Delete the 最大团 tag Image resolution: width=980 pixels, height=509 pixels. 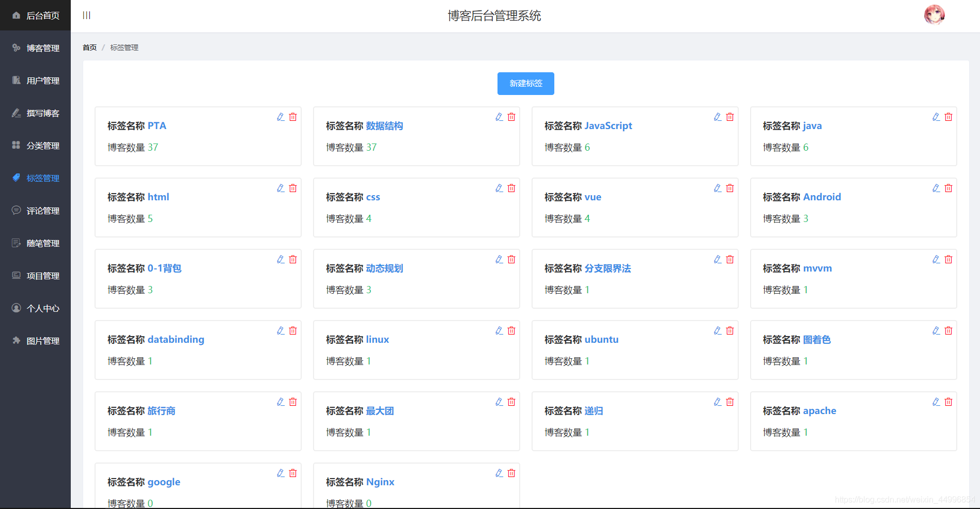pos(511,402)
